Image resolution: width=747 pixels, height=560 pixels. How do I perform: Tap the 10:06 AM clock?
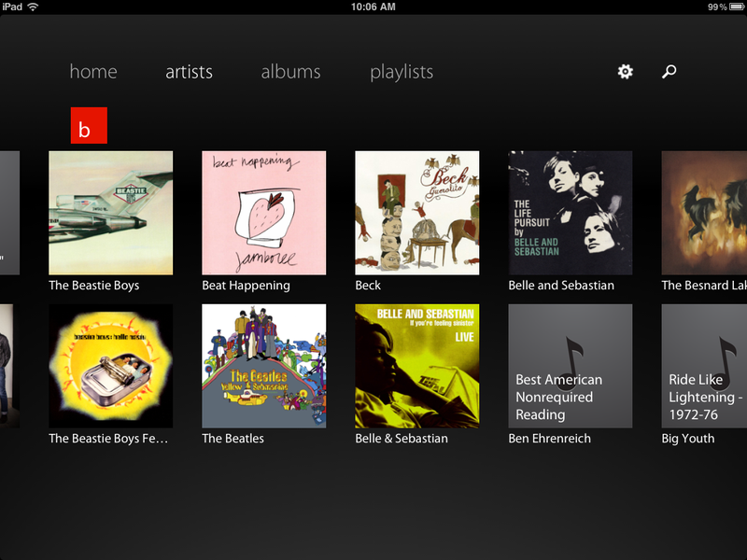[373, 7]
